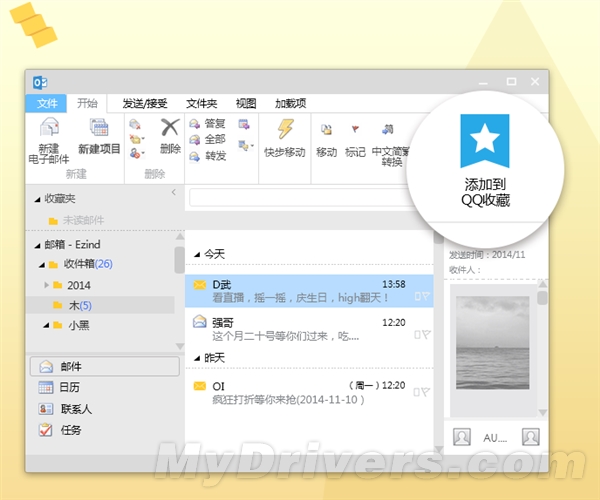Screen dimensions: 600x500
Task: Click the mail search box
Action: [x=300, y=198]
